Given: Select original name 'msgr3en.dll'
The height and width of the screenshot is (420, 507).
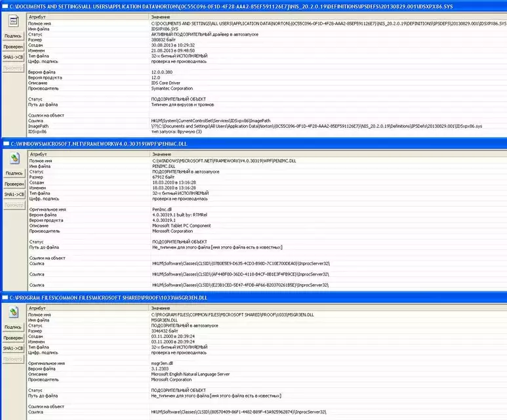Looking at the screenshot, I should (x=162, y=364).
